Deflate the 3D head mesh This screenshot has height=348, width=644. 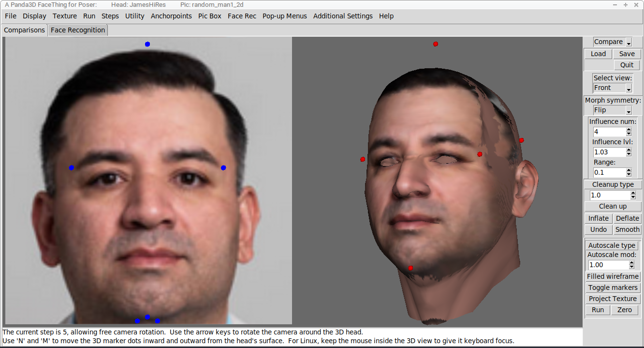[628, 218]
